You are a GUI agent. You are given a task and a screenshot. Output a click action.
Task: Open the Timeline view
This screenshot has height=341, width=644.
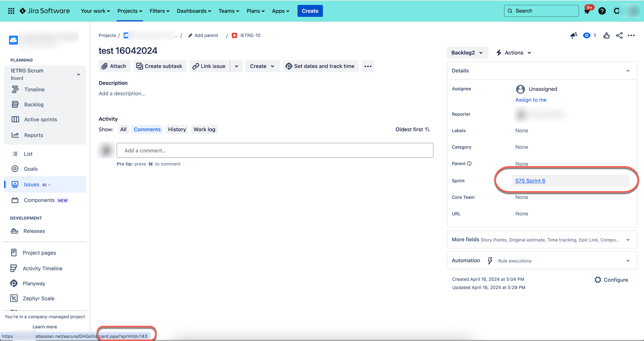[x=34, y=89]
